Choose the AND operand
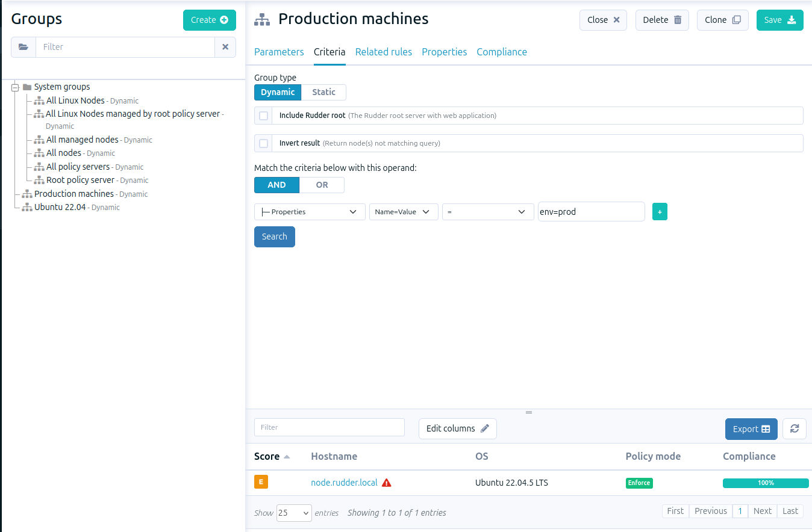812x532 pixels. [x=276, y=185]
